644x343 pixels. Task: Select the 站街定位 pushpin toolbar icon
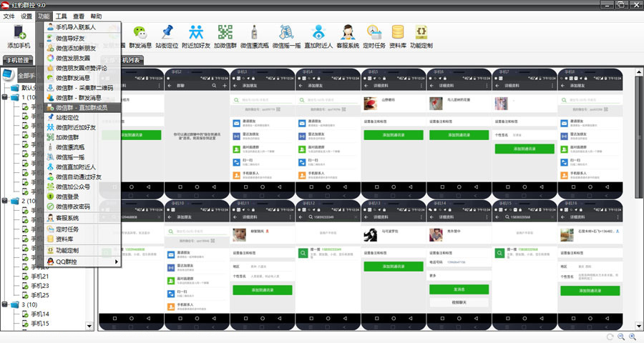click(x=167, y=36)
